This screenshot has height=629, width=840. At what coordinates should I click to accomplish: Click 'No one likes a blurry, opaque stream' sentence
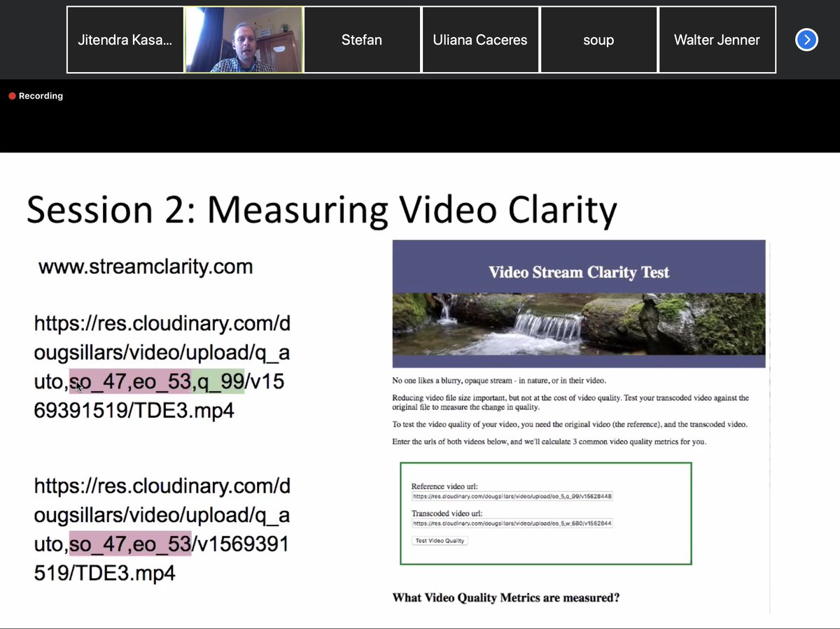(x=499, y=381)
